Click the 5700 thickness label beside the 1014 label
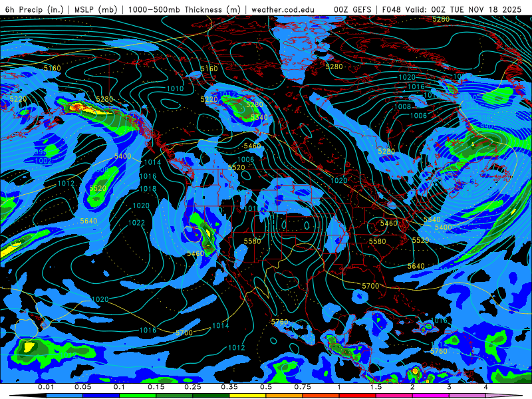This screenshot has width=532, height=399. (184, 333)
